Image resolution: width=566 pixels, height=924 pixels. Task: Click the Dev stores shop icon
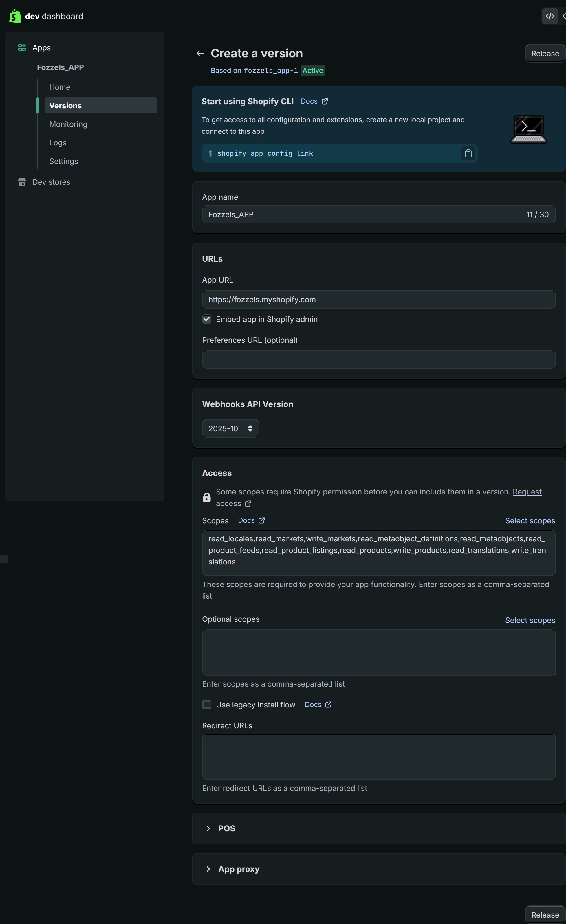[22, 182]
